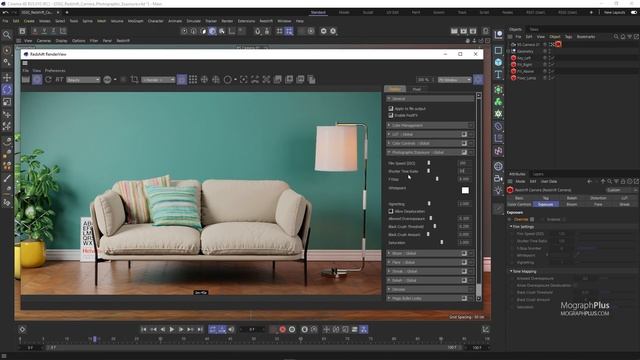Toggle the Flare - Global enable checkbox
The image size is (640, 360).
(464, 262)
